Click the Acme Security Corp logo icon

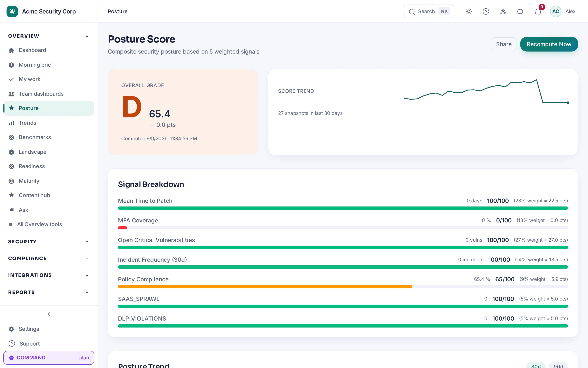click(12, 11)
